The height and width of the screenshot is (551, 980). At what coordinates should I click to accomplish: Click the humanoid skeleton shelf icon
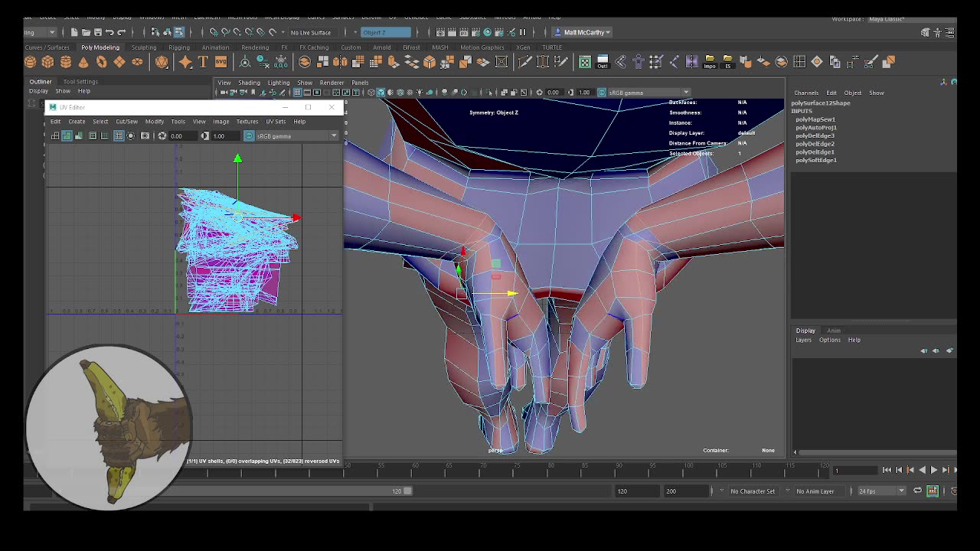(x=639, y=62)
